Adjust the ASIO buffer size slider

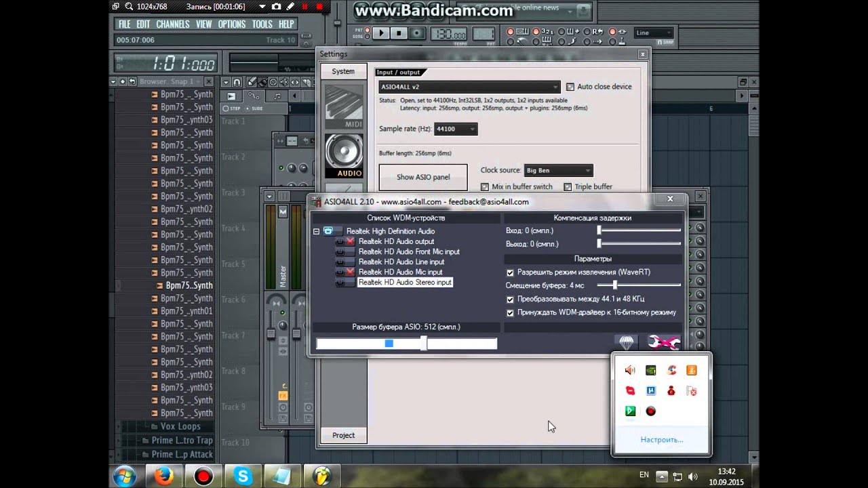pyautogui.click(x=406, y=344)
